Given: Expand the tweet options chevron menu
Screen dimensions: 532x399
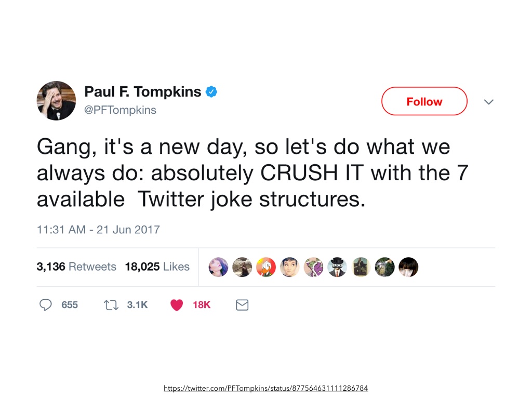Looking at the screenshot, I should (488, 102).
